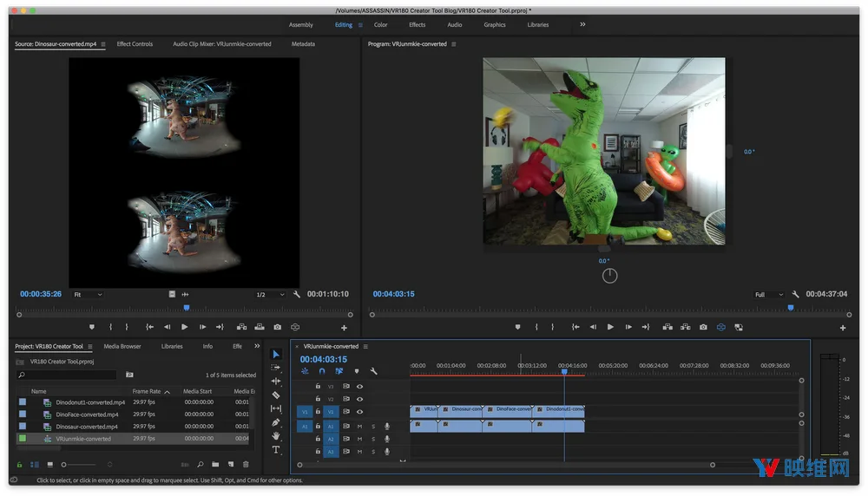
Task: Toggle nest sequences insert mode in Timeline
Action: [x=305, y=371]
